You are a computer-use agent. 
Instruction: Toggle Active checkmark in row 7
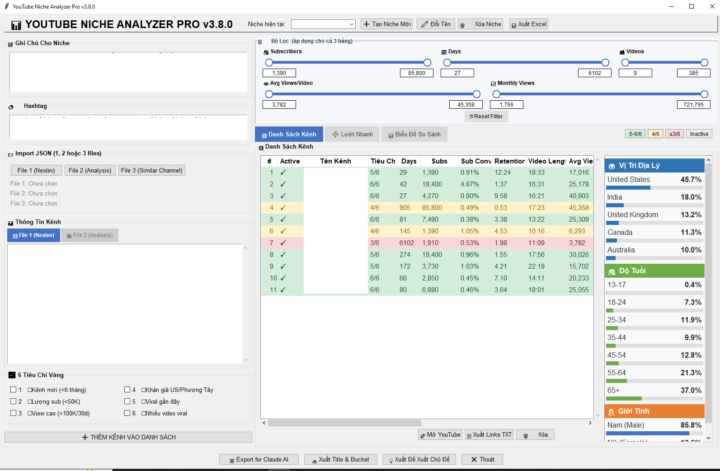click(283, 243)
